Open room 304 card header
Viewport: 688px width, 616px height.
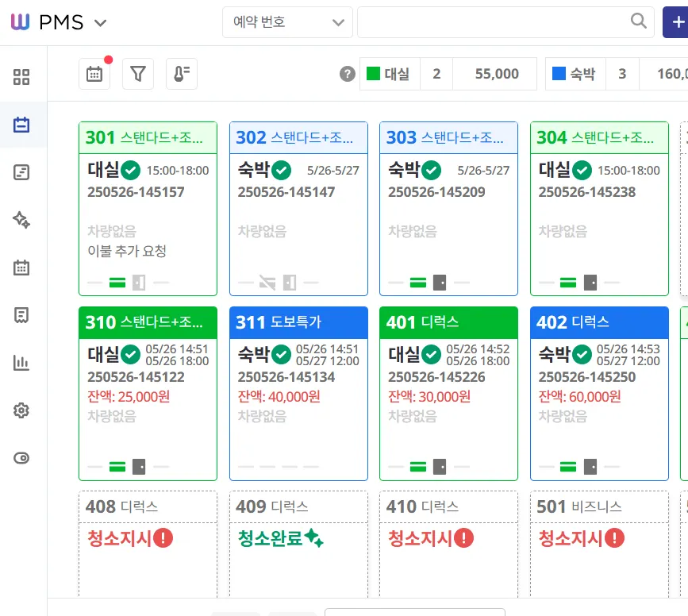599,138
